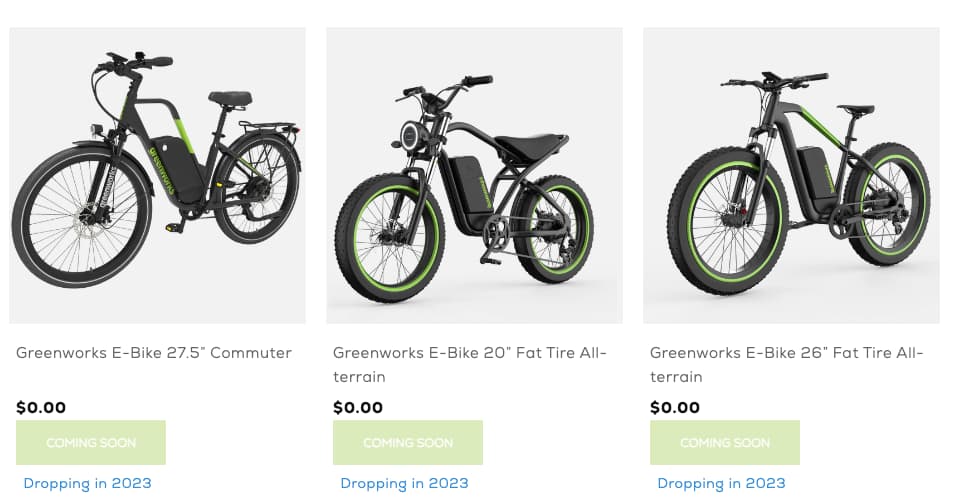Click the saddle of the Commuter bike
Image resolution: width=959 pixels, height=503 pixels.
[x=230, y=98]
